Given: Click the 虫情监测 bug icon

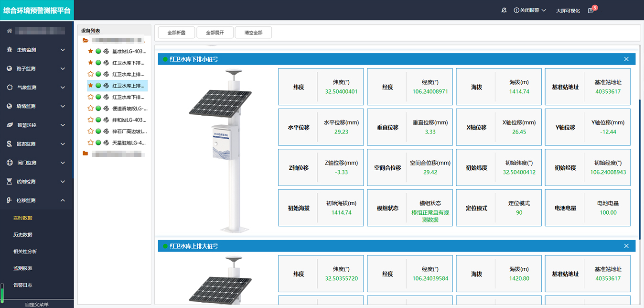Looking at the screenshot, I should pos(10,50).
